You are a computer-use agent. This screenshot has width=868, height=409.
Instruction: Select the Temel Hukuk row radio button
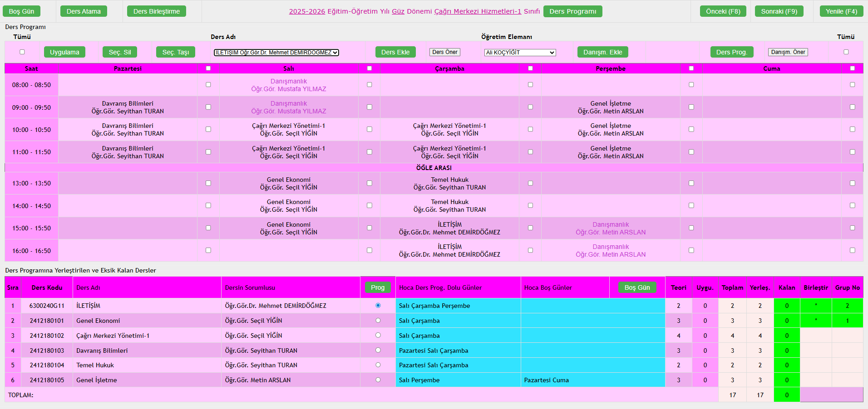[378, 365]
